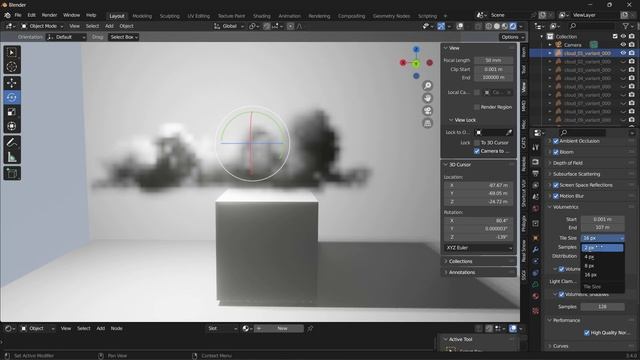
Task: Toggle Screen Space Reflections checkbox
Action: coord(556,185)
